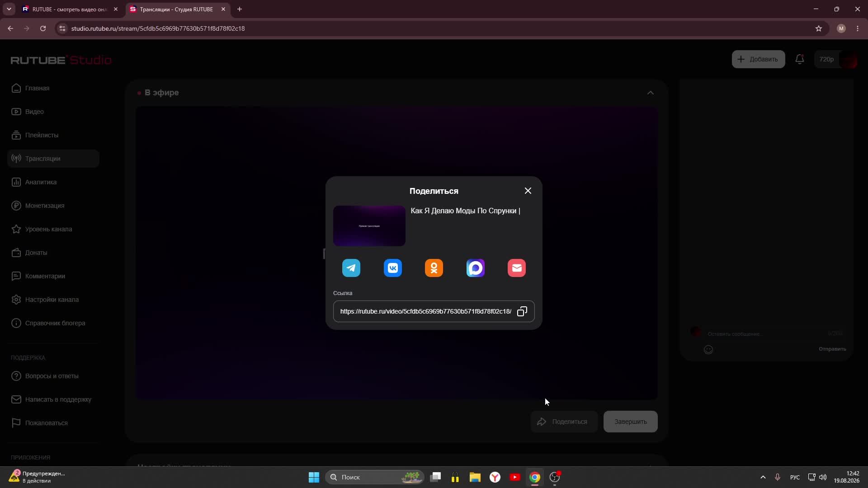Open Комментарии in the sidebar
Viewport: 868px width, 488px height.
tap(53, 276)
